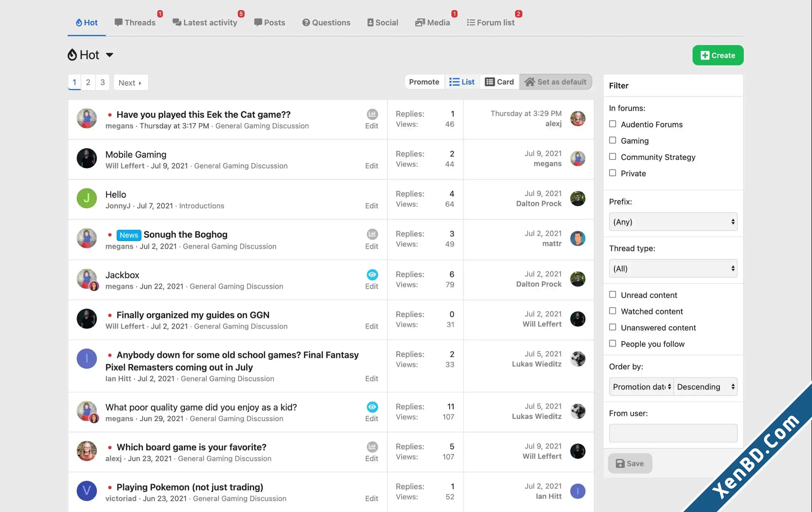Click poll icon on board game favorite thread
812x512 pixels.
(x=372, y=447)
